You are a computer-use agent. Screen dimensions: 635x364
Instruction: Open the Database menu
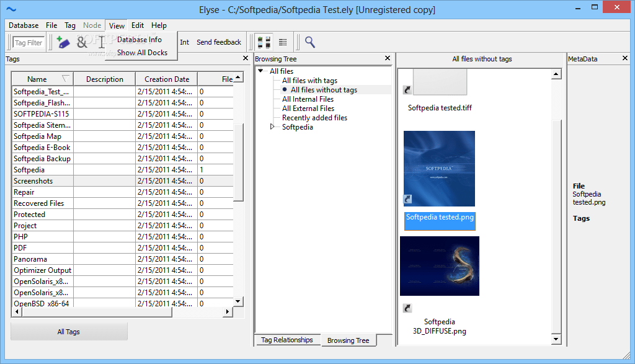click(x=24, y=25)
